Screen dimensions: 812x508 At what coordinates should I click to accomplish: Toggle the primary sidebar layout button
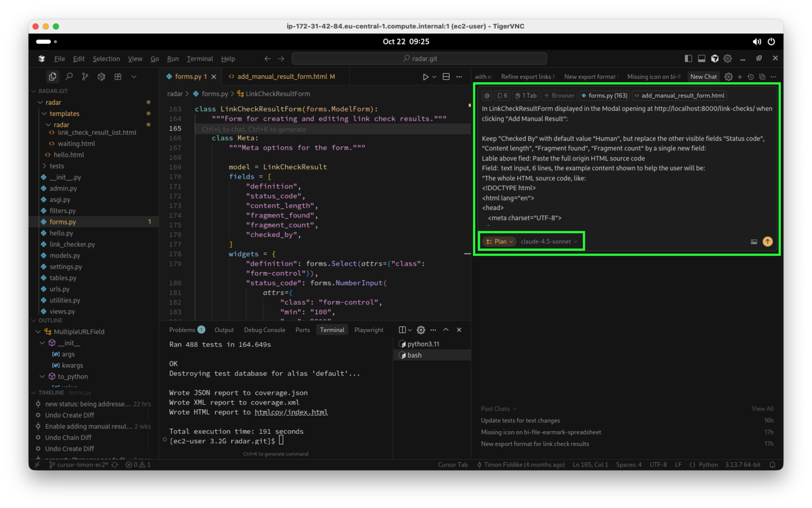tap(688, 58)
